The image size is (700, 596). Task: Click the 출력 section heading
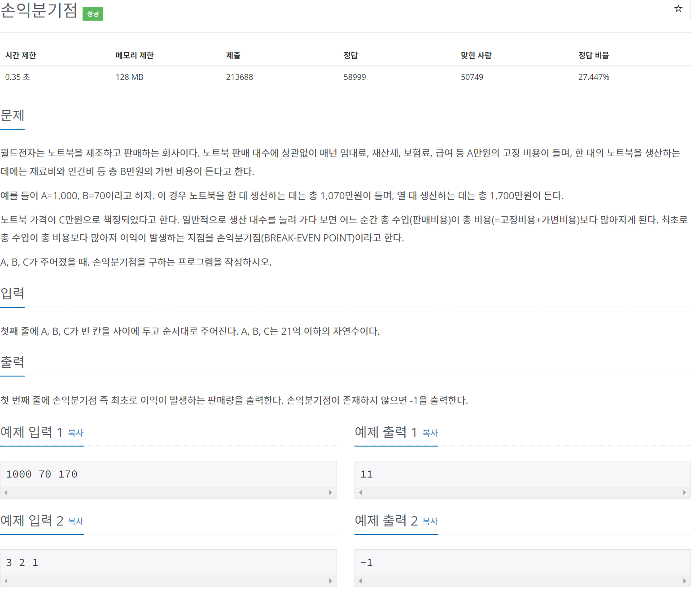click(x=13, y=362)
